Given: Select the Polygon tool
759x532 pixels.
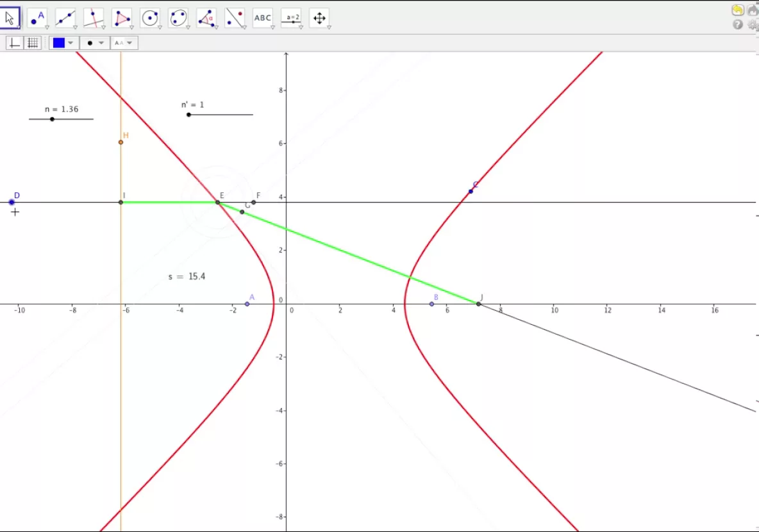Looking at the screenshot, I should [x=122, y=19].
